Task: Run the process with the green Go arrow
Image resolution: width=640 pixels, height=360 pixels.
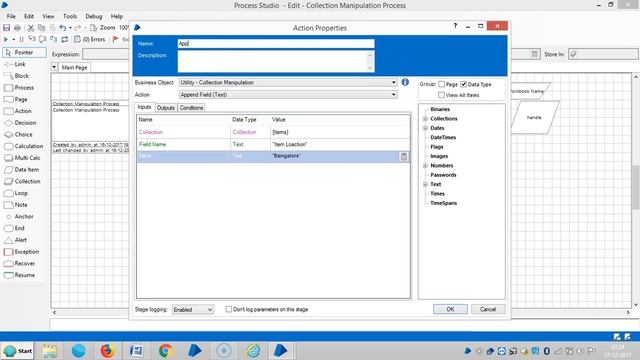Action: [6, 39]
